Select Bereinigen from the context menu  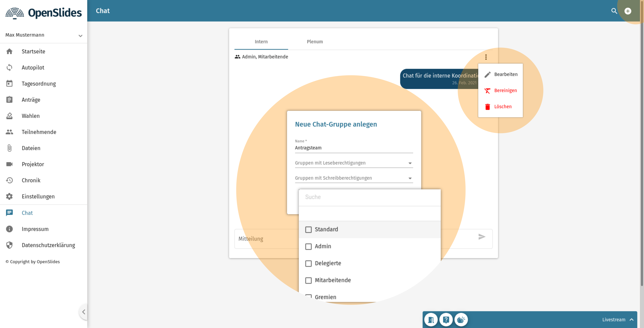tap(500, 90)
